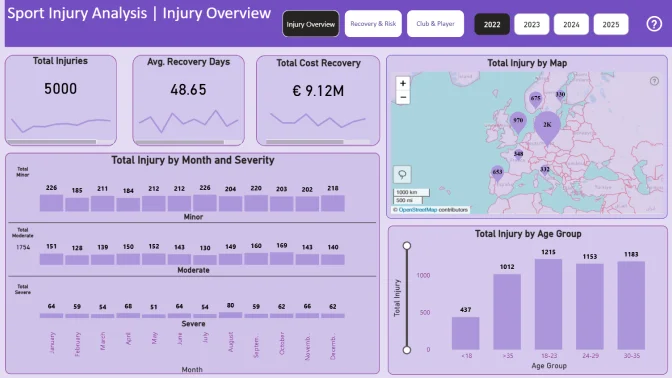Screen dimensions: 672x378
Task: Zoom out on the injury map
Action: (402, 97)
